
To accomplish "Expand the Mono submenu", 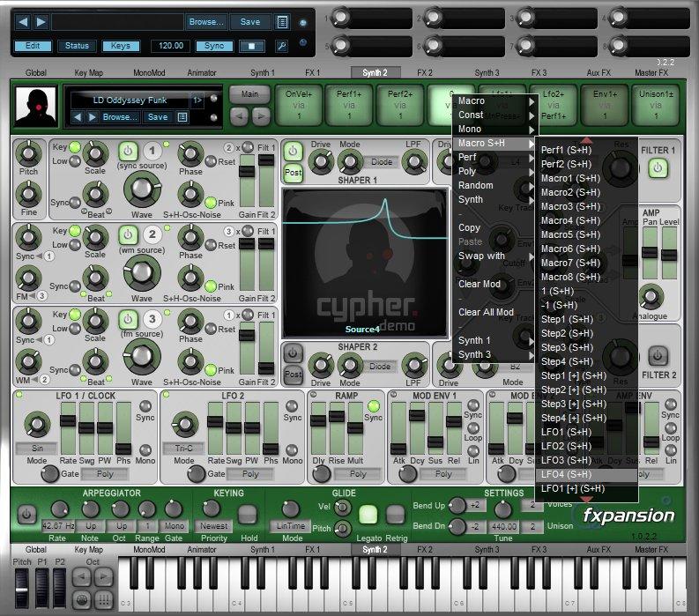I will point(495,130).
